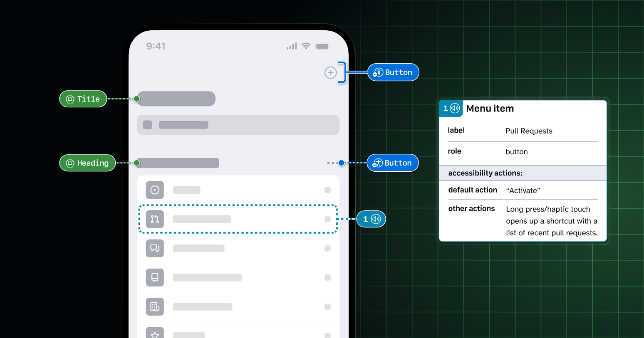Click the battery indicator in the status bar

[x=322, y=46]
